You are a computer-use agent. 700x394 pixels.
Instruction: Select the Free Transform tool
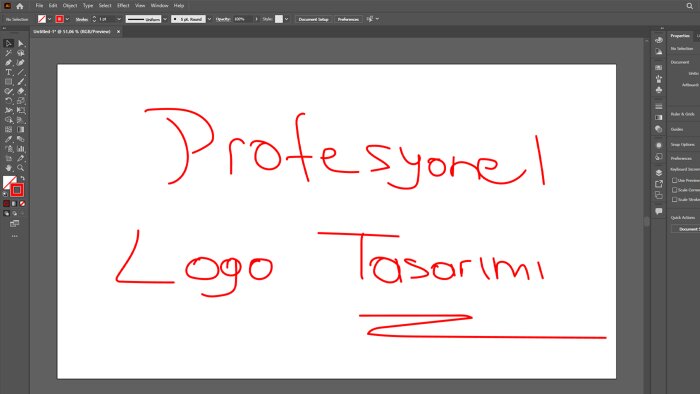(x=21, y=111)
